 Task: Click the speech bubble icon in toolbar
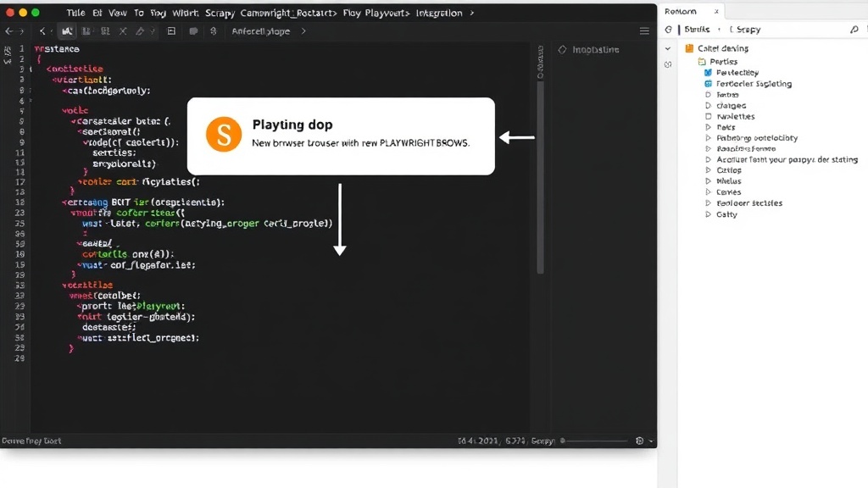pos(193,31)
